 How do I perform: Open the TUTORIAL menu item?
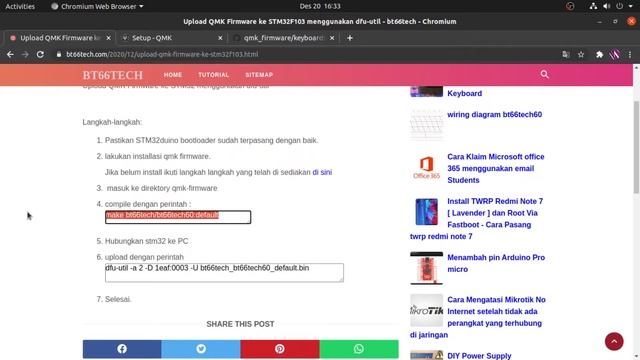213,75
